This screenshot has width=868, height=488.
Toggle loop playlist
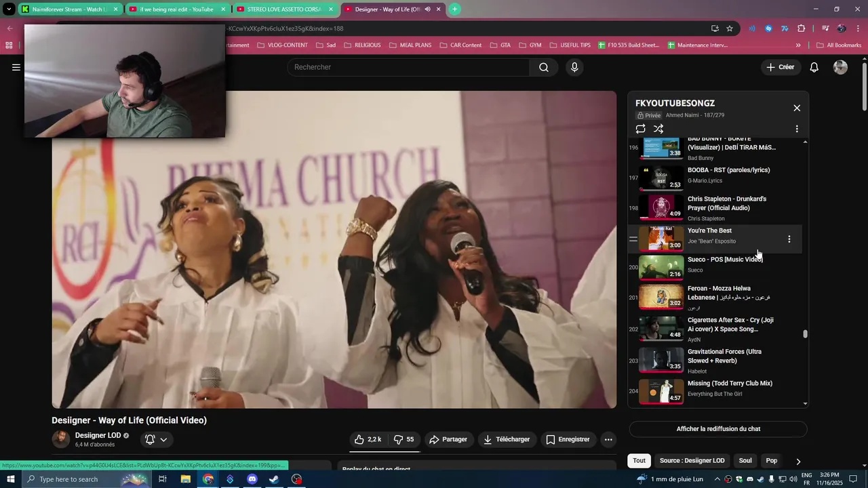tap(640, 129)
